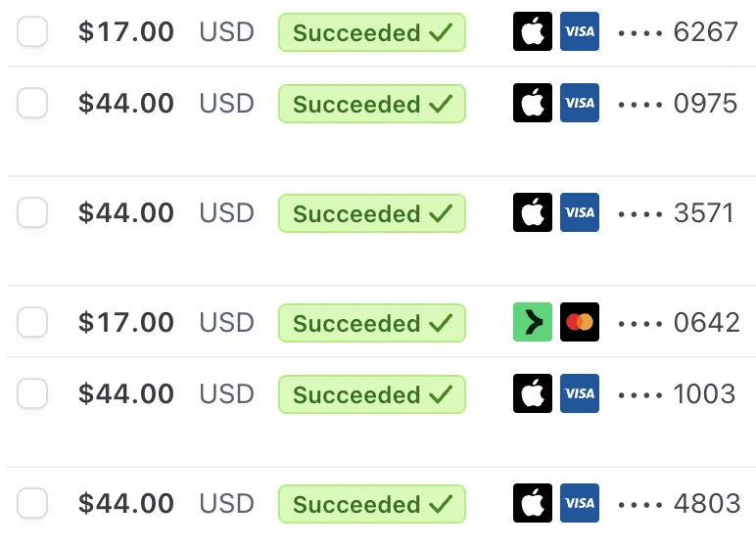Click the Apple Pay icon for card 6267
This screenshot has width=756, height=548.
tap(533, 32)
